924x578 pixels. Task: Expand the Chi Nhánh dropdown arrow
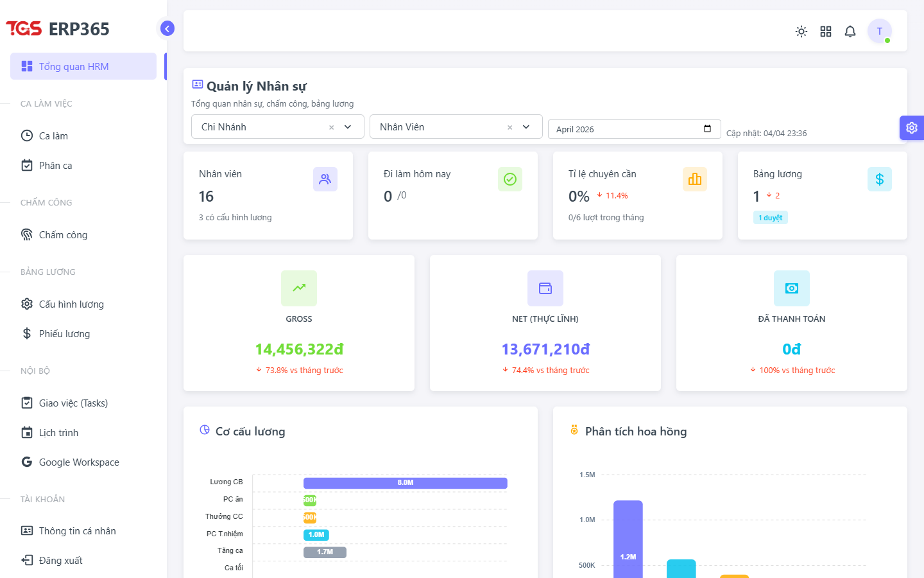[x=348, y=127]
